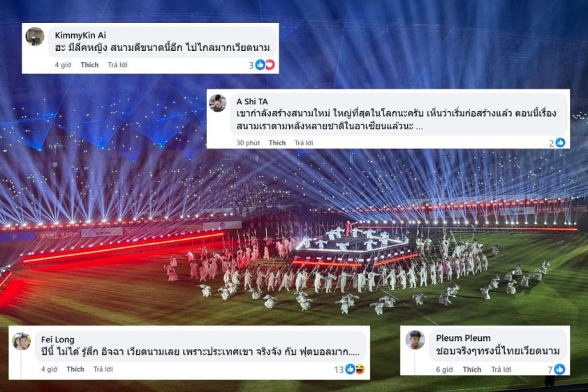Click the like reaction icon on Pleum Pleum's comment

click(559, 370)
